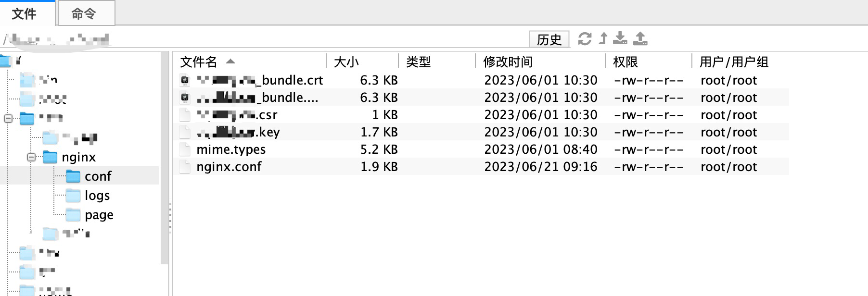
Task: Click the folder tree vertical scrollbar
Action: 164,159
